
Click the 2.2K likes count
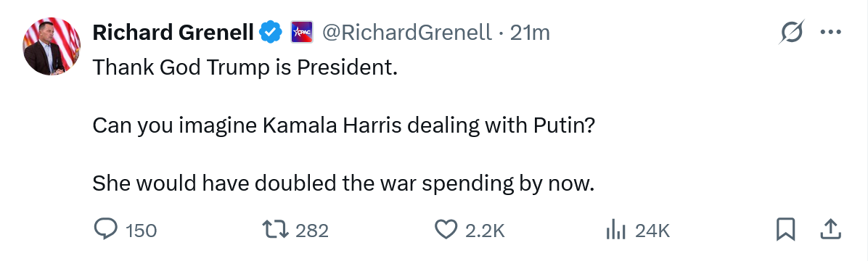pos(486,230)
